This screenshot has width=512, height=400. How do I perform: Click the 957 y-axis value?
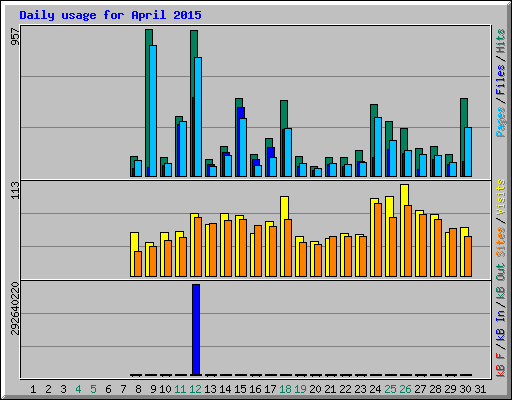(x=15, y=37)
